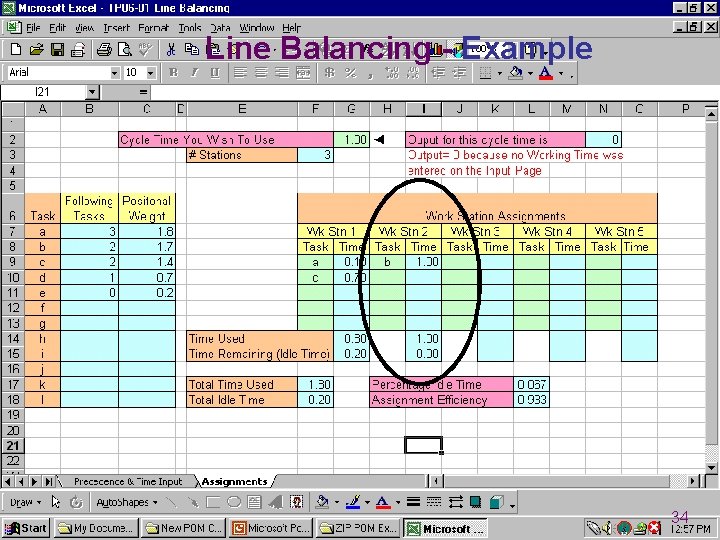Open the Draw menu on Drawing toolbar

coord(25,502)
